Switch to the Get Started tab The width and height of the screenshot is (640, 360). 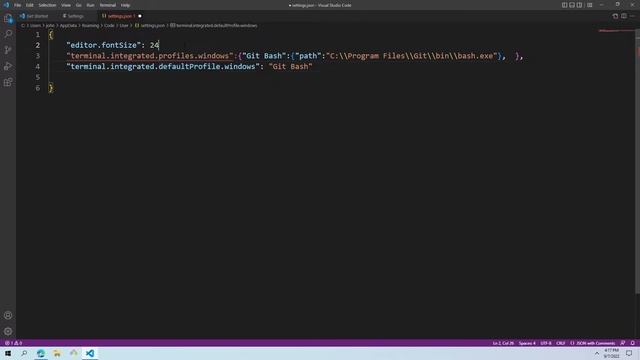click(34, 16)
